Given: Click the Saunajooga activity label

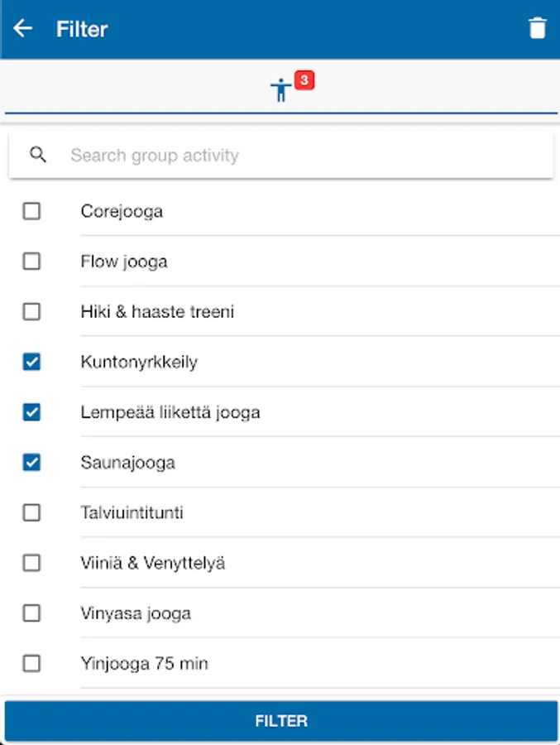Looking at the screenshot, I should point(128,463).
